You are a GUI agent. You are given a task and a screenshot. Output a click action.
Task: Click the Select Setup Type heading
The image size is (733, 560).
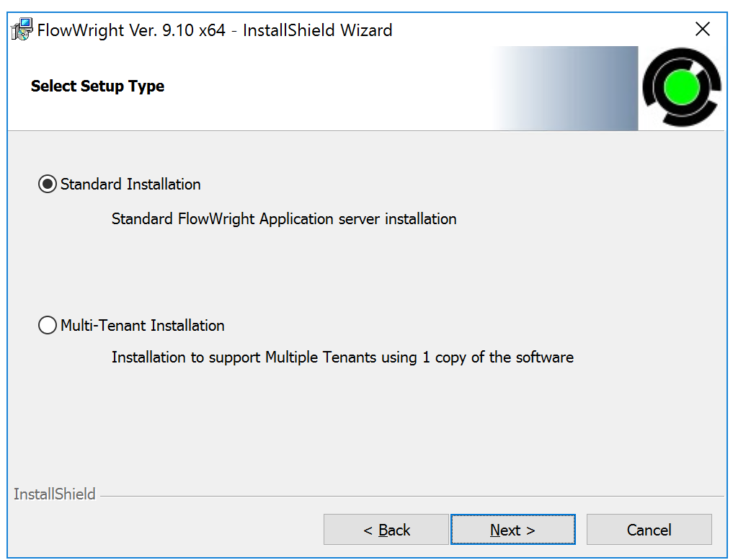[97, 86]
